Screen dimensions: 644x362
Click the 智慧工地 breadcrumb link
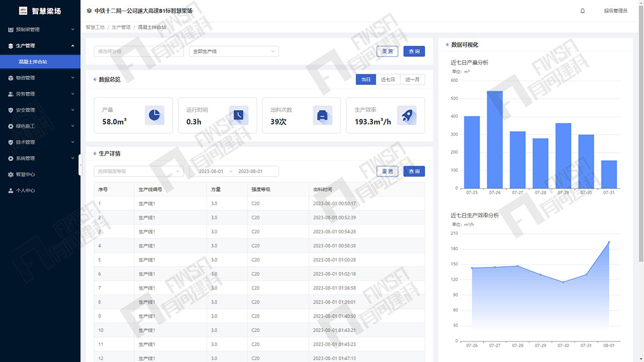point(95,27)
